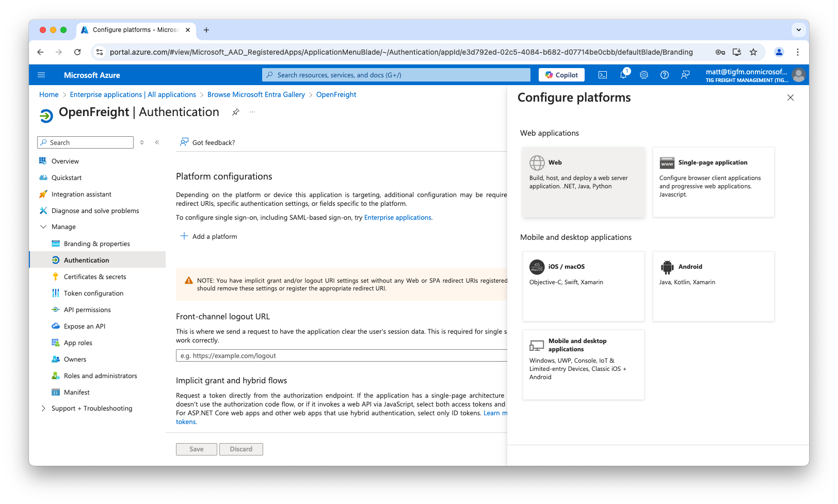Go to Browse Microsoft Entra Gallery breadcrumb
838x504 pixels.
(256, 94)
